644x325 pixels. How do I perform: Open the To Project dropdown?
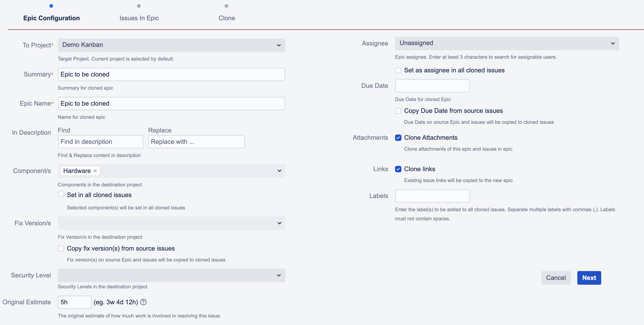(x=171, y=45)
